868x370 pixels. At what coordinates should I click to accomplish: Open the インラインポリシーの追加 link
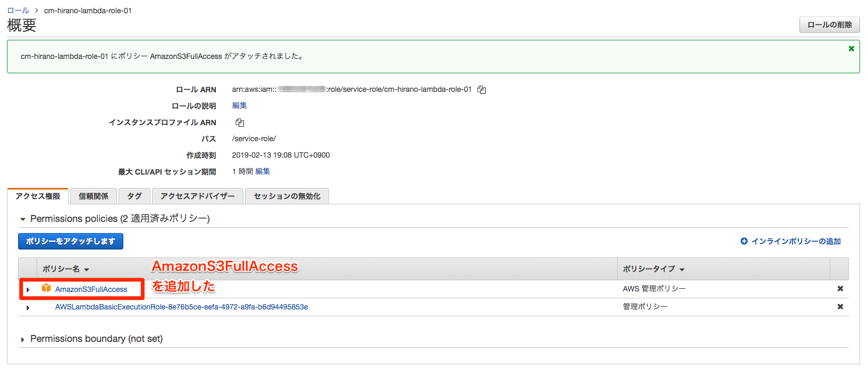coord(796,242)
